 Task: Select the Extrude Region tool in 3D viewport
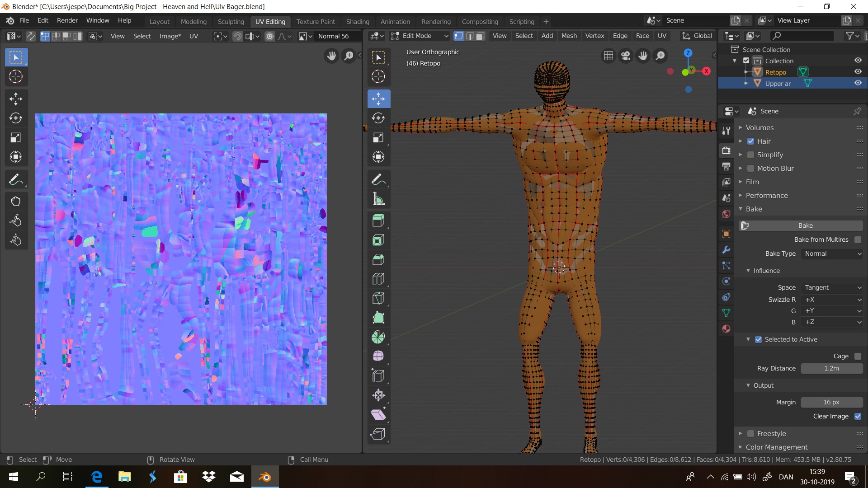coord(378,221)
